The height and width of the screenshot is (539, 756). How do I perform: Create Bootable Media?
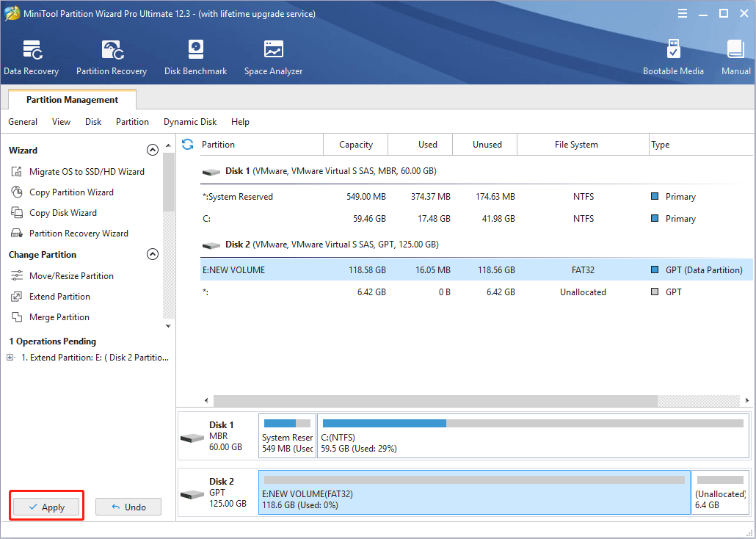(673, 57)
